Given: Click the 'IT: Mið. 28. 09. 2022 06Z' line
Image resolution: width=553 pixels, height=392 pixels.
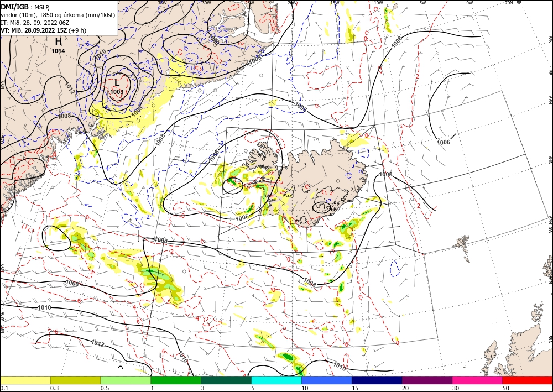Looking at the screenshot, I should click(35, 23).
